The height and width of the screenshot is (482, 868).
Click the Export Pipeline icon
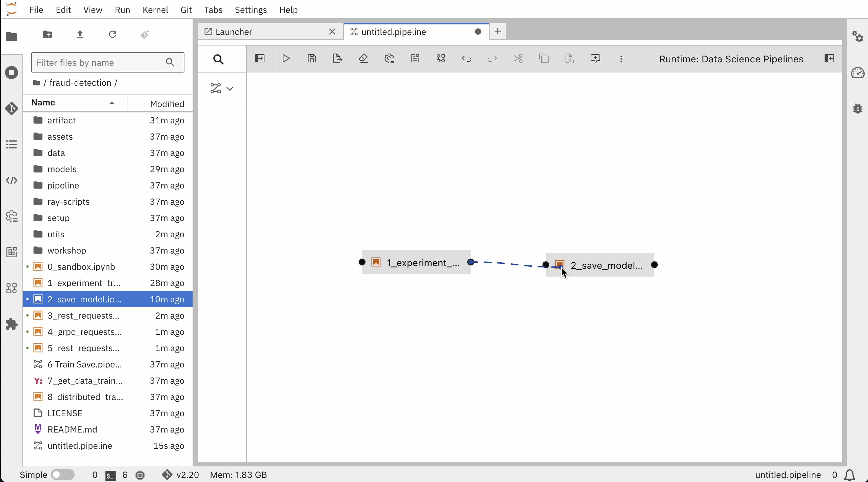click(x=337, y=59)
